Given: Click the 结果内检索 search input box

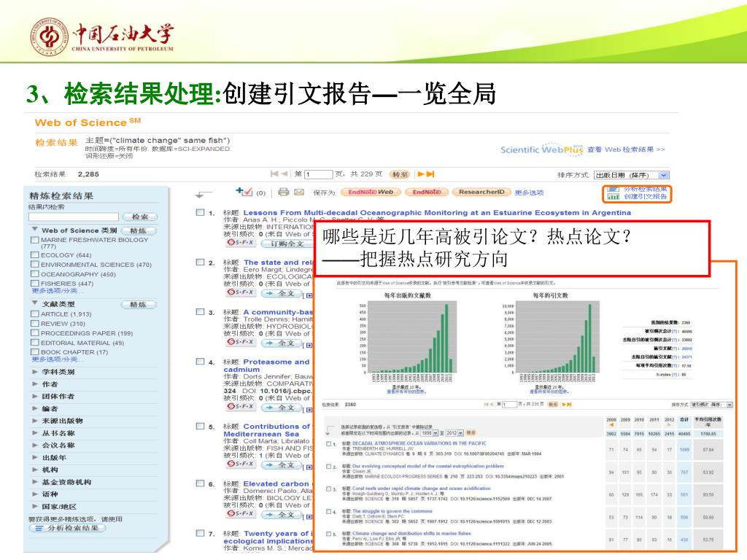Looking at the screenshot, I should tap(74, 217).
